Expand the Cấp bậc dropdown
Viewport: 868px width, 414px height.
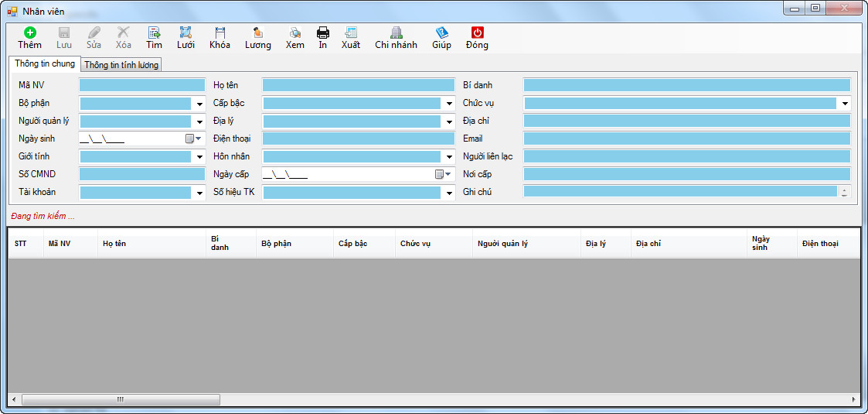tap(449, 104)
